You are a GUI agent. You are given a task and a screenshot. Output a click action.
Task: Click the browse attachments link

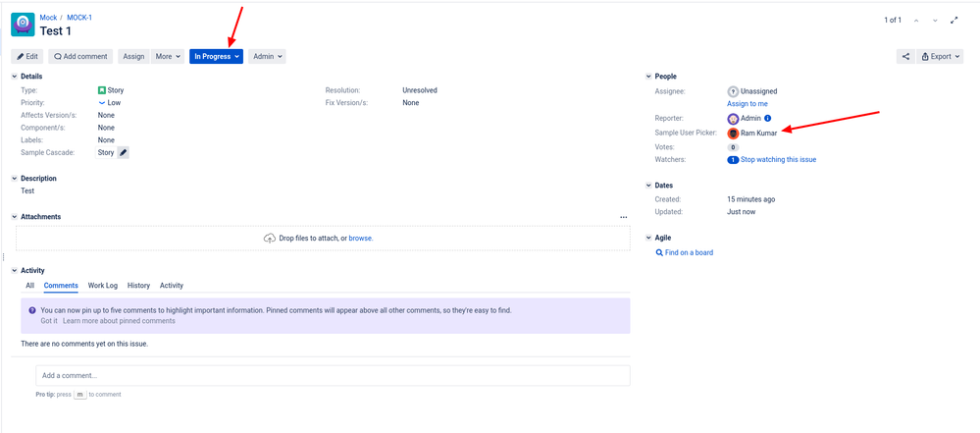coord(361,239)
